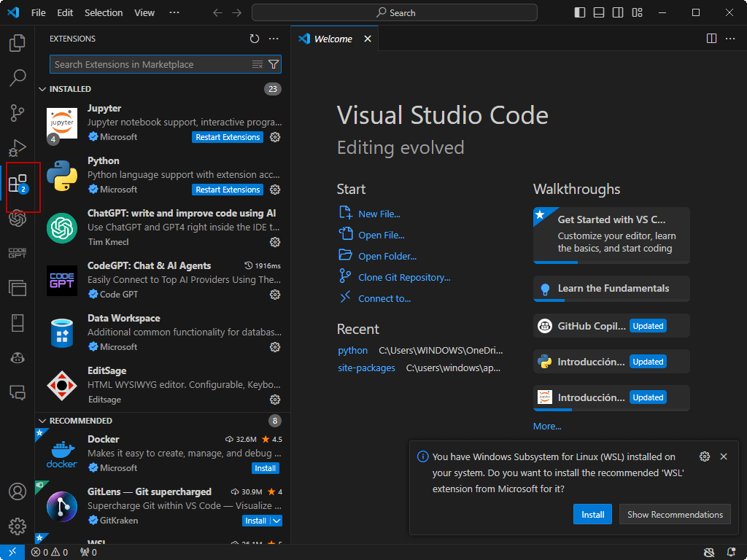Open GitLens Install dropdown arrow

click(x=276, y=521)
